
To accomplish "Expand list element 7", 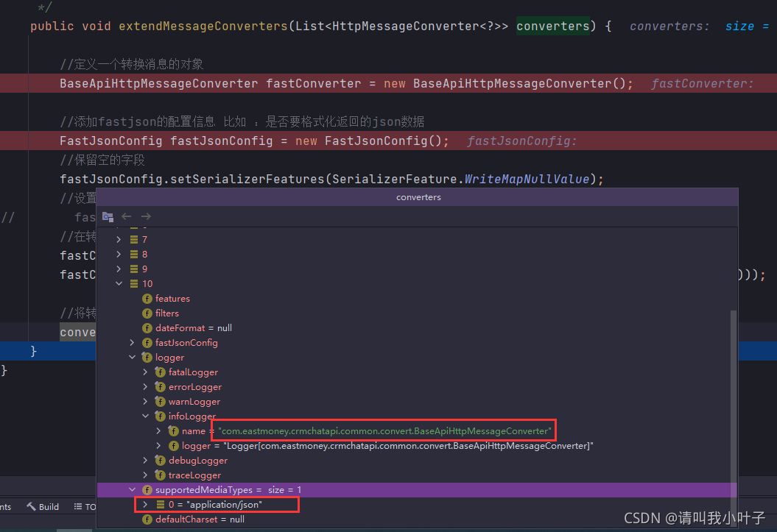I will click(x=119, y=240).
